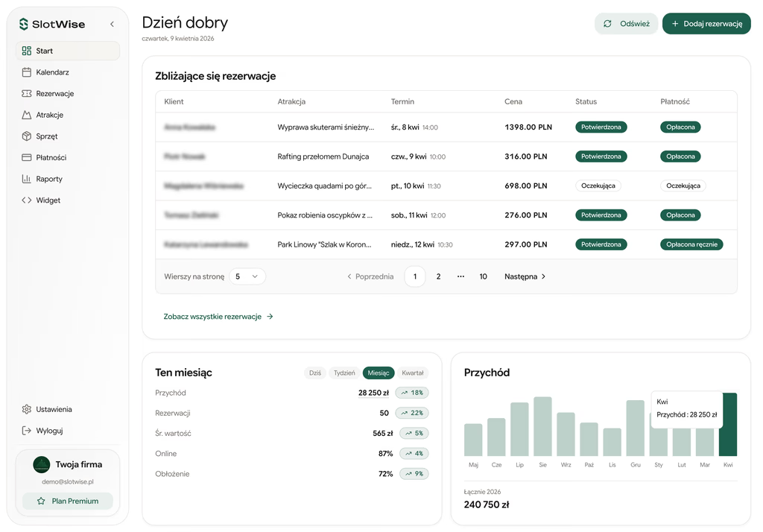The image size is (763, 532).
Task: Switch period to Dziś
Action: [x=315, y=373]
